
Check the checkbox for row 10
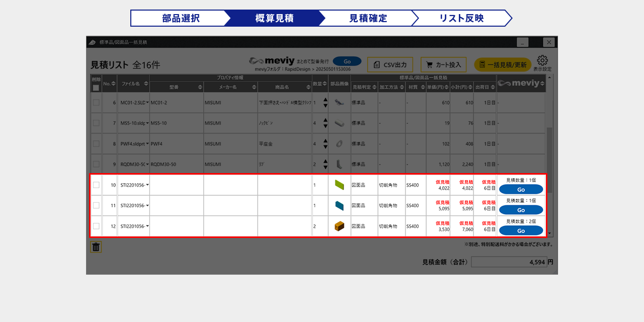coord(96,185)
